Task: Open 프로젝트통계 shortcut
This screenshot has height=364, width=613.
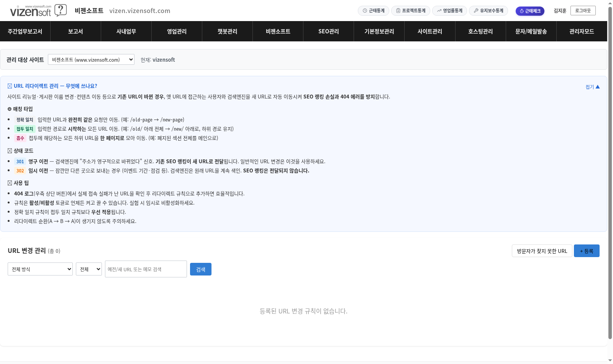Action: (411, 11)
